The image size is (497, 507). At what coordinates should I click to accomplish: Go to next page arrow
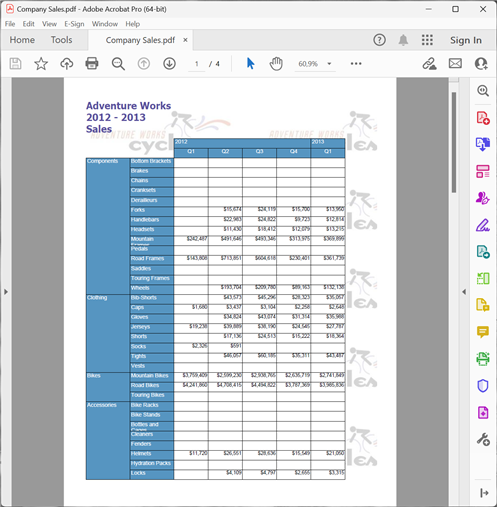pyautogui.click(x=169, y=64)
